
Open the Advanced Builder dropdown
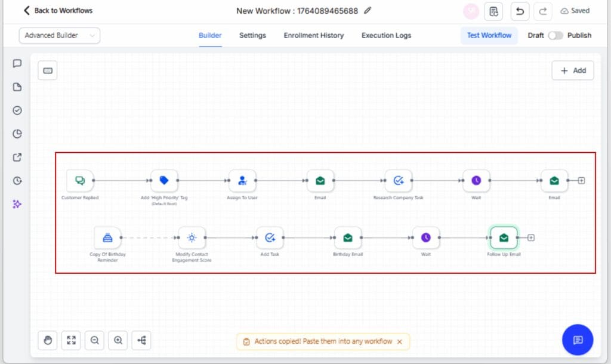click(59, 35)
